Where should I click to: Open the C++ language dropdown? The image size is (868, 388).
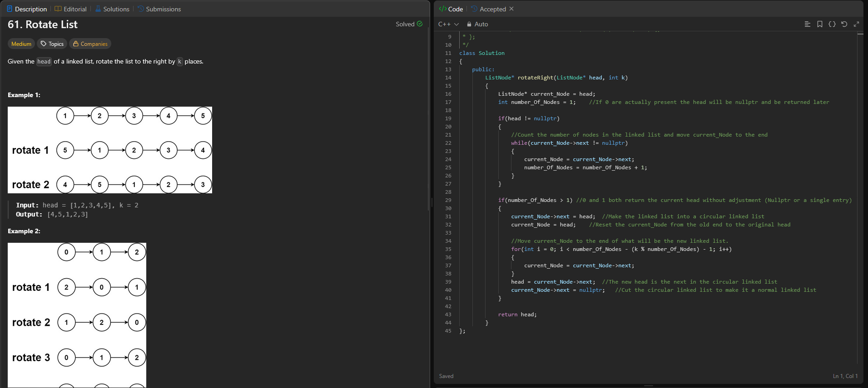pyautogui.click(x=448, y=25)
